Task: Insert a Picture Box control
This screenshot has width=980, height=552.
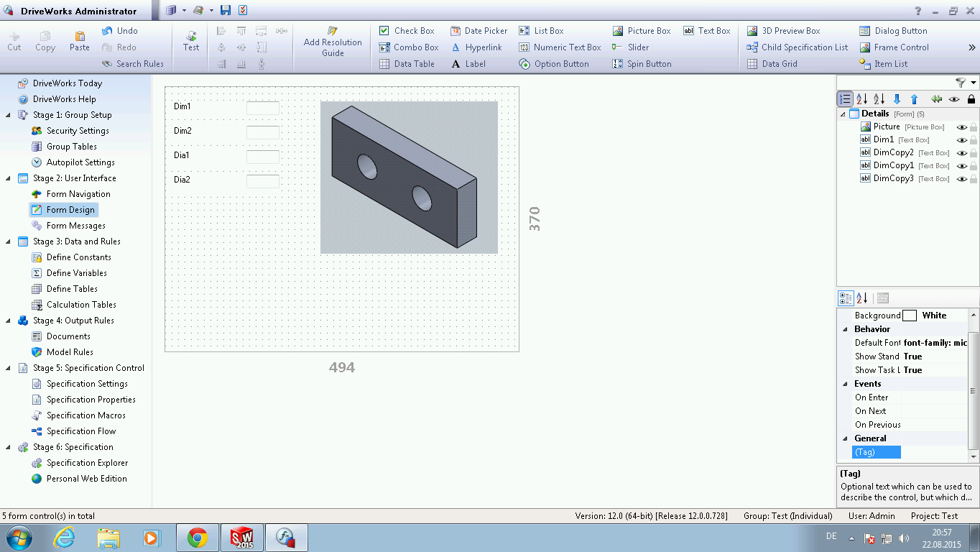Action: tap(642, 31)
